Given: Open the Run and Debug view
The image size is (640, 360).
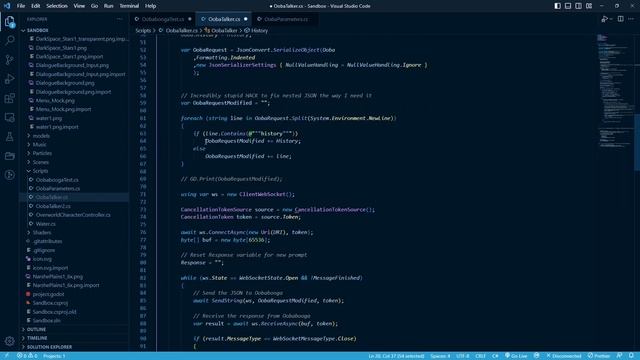Looking at the screenshot, I should coord(10,79).
